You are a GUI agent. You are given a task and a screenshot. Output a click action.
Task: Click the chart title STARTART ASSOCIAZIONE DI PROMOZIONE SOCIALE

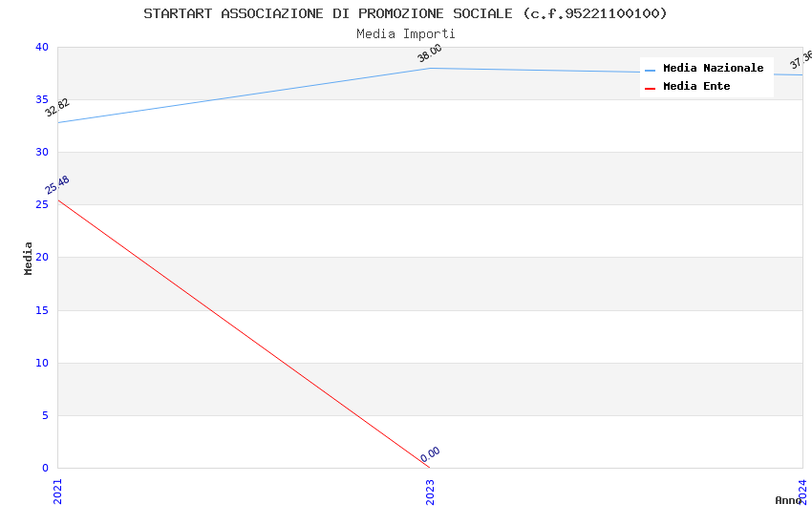(x=405, y=13)
